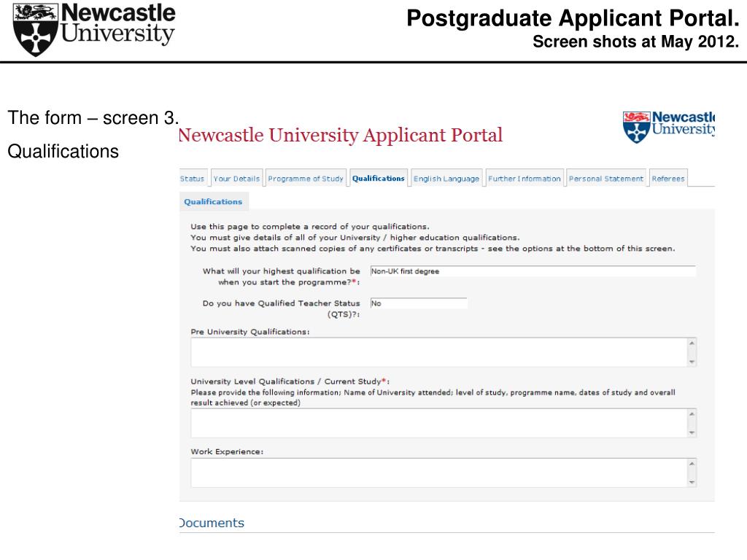This screenshot has height=560, width=747.
Task: Open the Status tab
Action: click(x=193, y=179)
